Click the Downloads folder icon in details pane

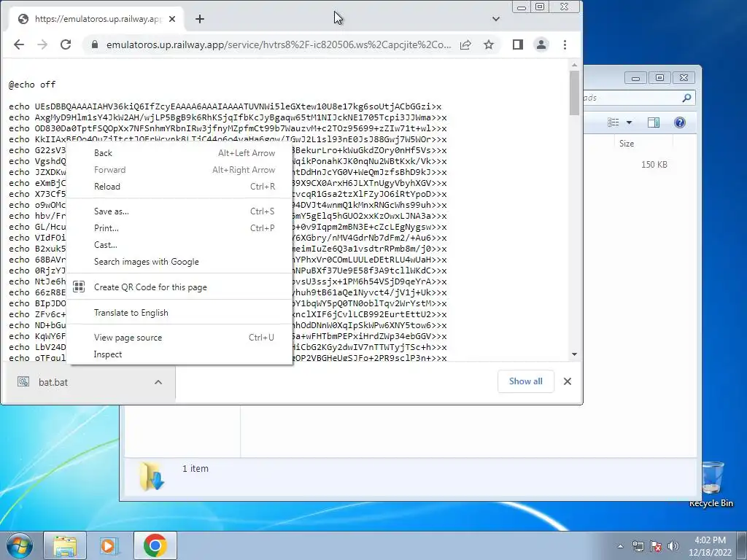click(152, 475)
